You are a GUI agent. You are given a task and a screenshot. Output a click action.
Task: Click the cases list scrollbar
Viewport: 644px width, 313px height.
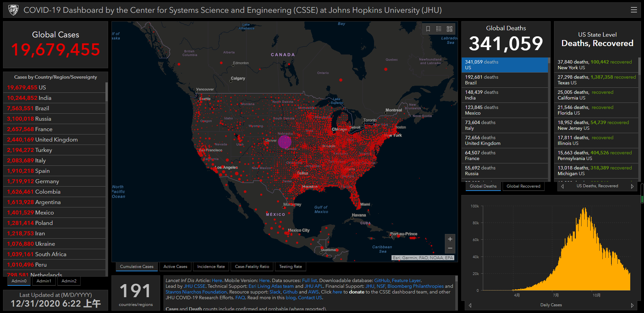tap(107, 92)
